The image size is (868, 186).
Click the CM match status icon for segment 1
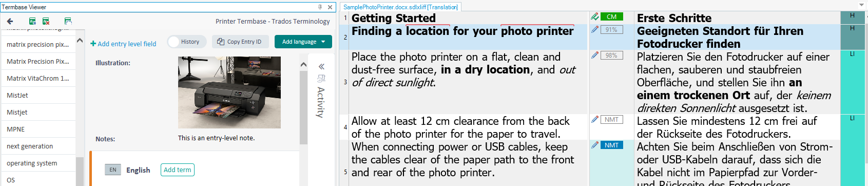tap(611, 16)
